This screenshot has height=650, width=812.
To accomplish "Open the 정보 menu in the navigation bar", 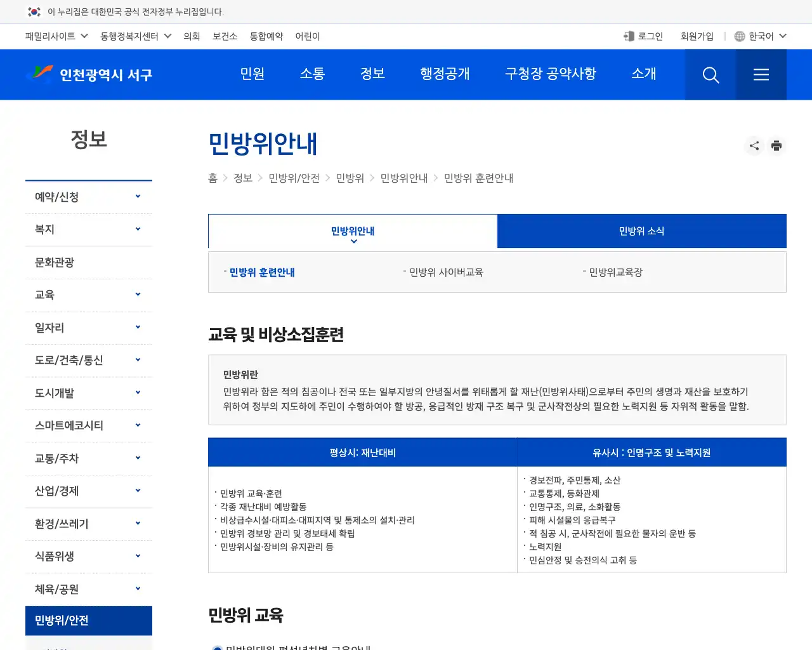I will point(372,74).
